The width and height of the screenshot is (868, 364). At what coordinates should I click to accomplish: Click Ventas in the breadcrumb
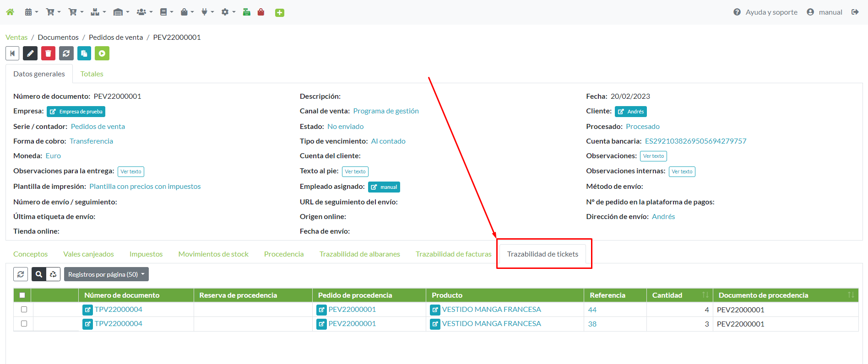click(16, 37)
